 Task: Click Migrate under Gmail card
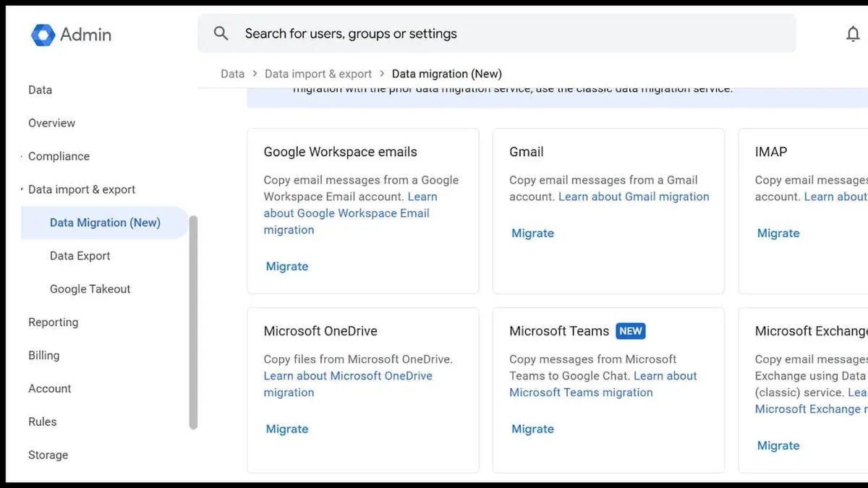pyautogui.click(x=532, y=233)
